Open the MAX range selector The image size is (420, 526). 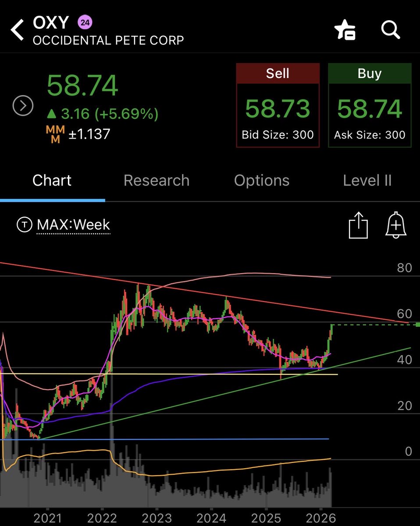[52, 225]
